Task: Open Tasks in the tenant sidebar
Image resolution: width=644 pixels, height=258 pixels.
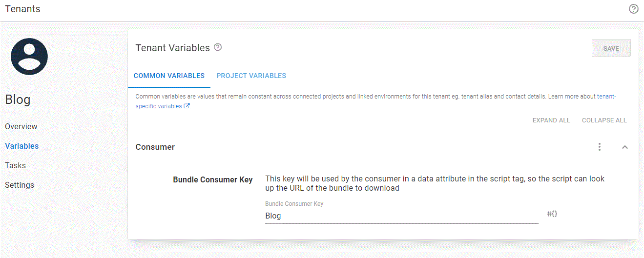Action: point(15,165)
